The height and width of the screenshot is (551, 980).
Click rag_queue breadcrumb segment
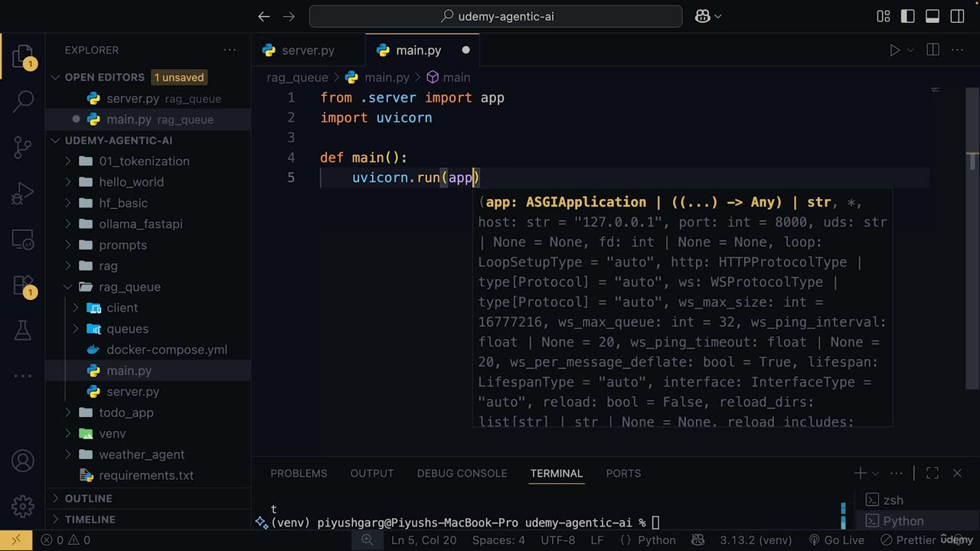coord(297,77)
